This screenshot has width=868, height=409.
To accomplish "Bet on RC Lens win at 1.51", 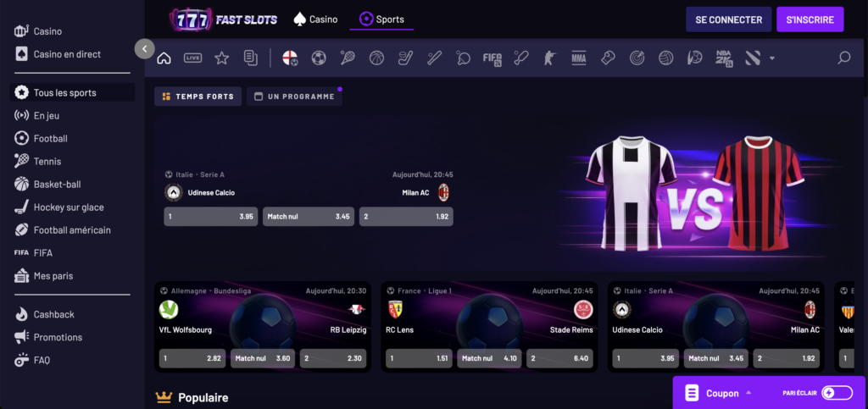I will click(419, 358).
